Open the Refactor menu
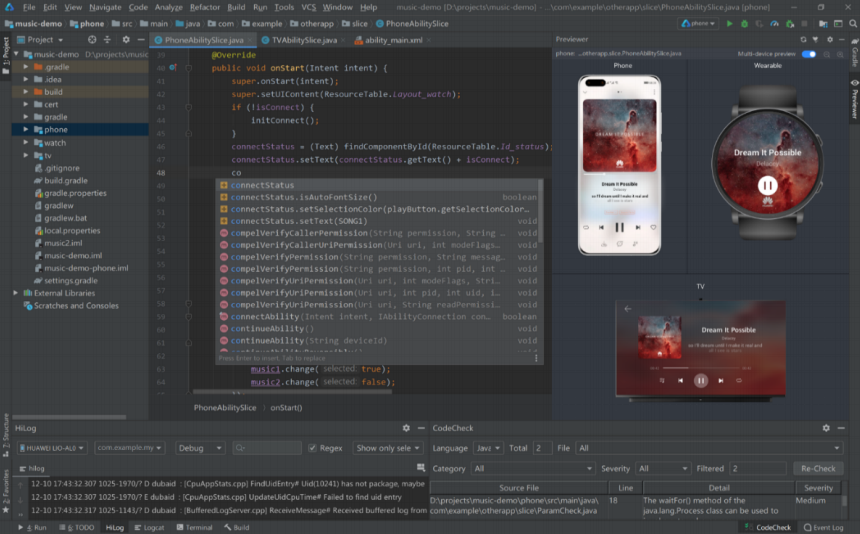Screen dimensions: 860x534 204,7
